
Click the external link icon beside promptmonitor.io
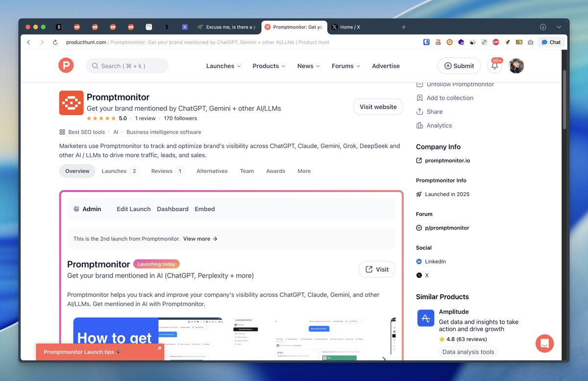coord(419,161)
